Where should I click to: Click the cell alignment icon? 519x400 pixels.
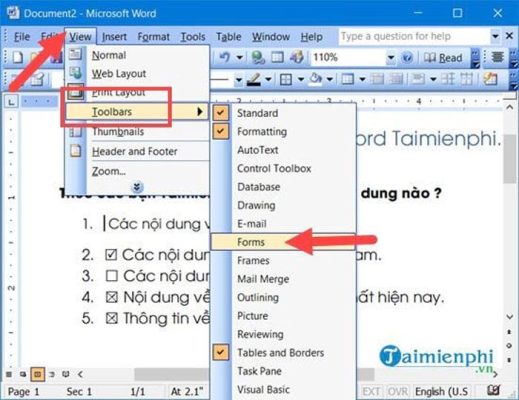click(x=418, y=79)
